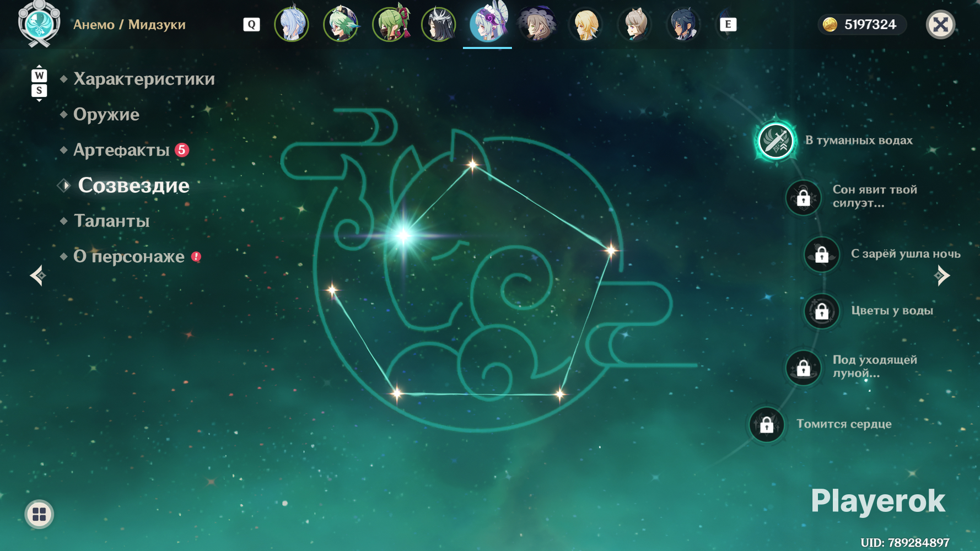Click the locked Под уходящей луной icon
The width and height of the screenshot is (980, 551).
(803, 368)
